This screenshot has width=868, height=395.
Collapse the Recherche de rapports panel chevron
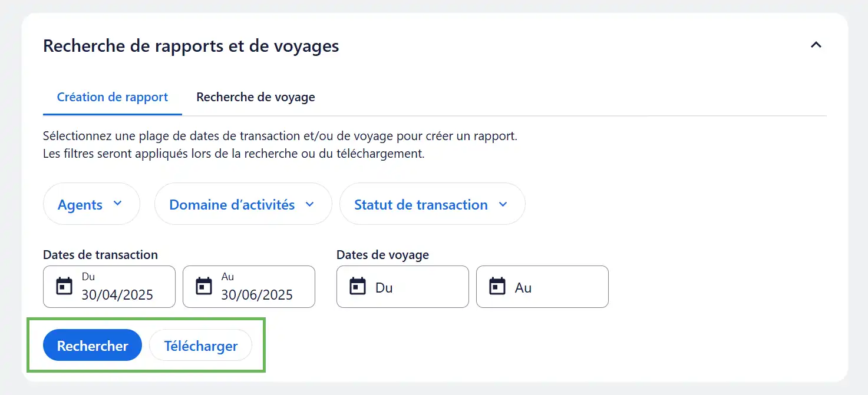pos(816,45)
